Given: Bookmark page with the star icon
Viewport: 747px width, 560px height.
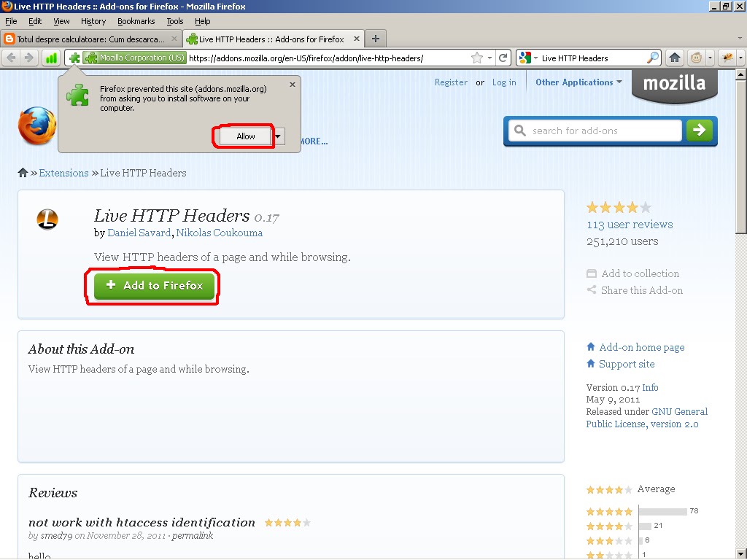Looking at the screenshot, I should click(x=476, y=58).
